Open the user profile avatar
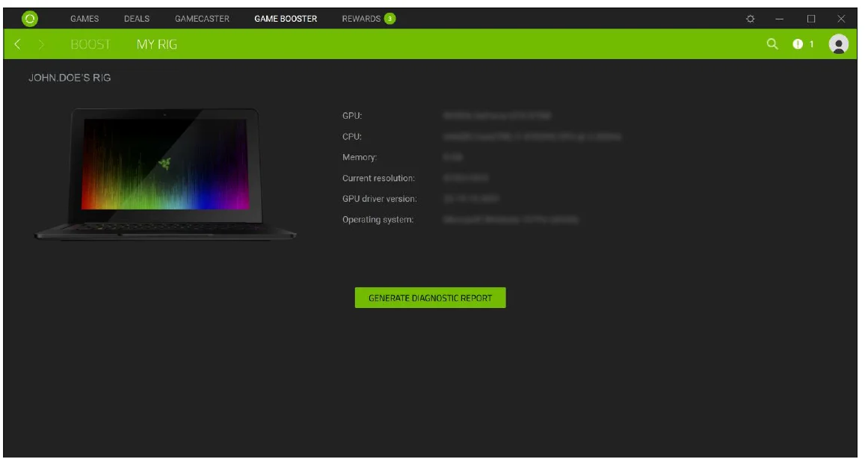 click(839, 43)
